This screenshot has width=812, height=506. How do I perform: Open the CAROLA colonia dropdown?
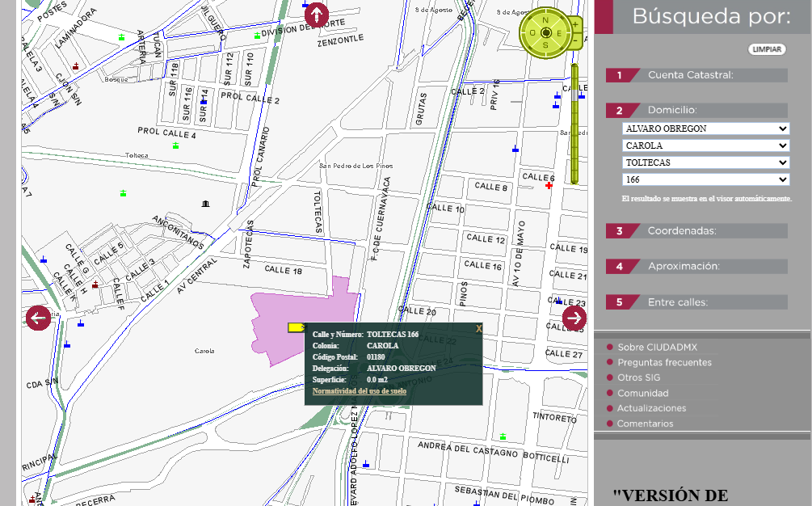(x=705, y=145)
